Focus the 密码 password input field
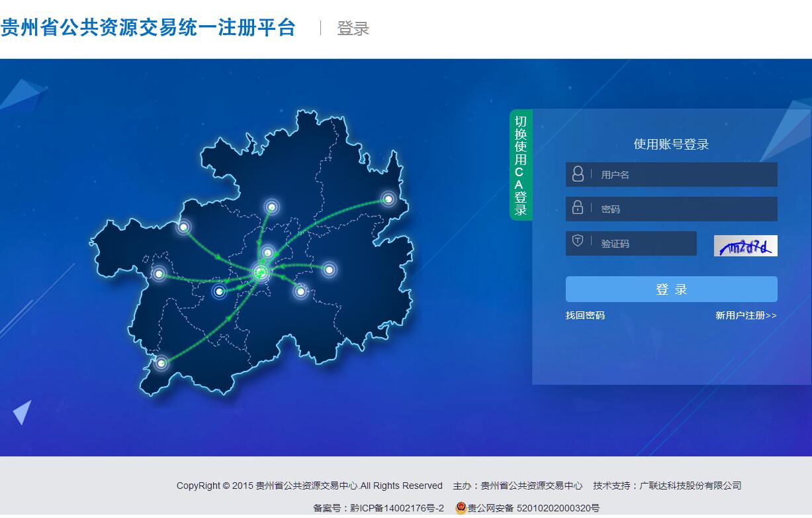 685,209
